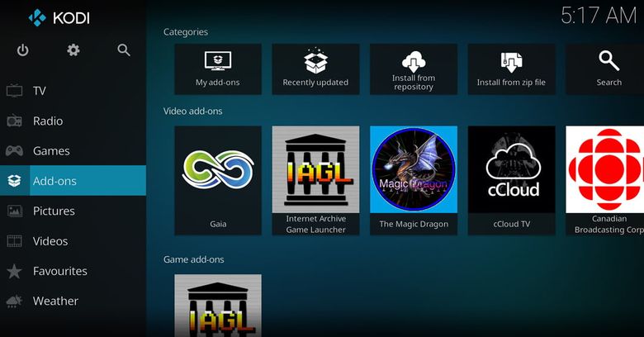Open the Recently updated category

pos(316,69)
